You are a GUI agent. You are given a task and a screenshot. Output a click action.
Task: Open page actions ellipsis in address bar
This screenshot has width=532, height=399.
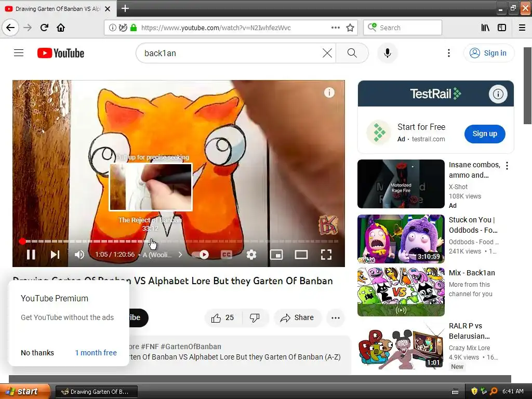click(335, 28)
